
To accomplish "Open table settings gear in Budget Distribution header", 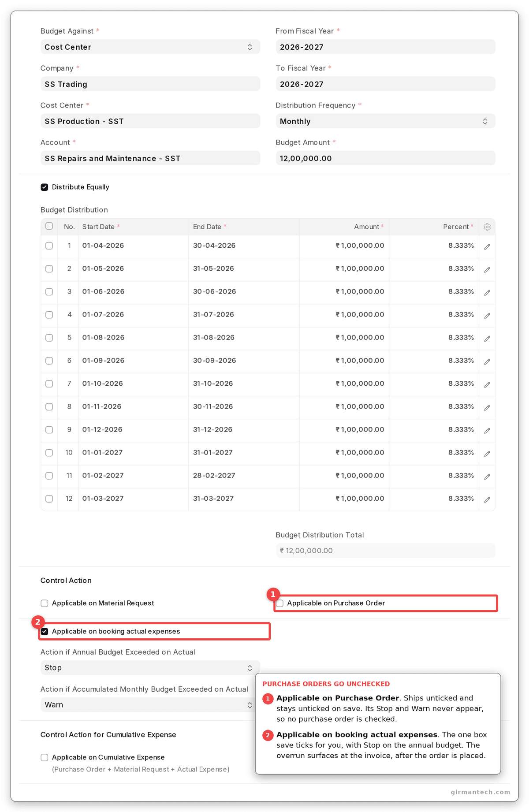I will click(487, 227).
